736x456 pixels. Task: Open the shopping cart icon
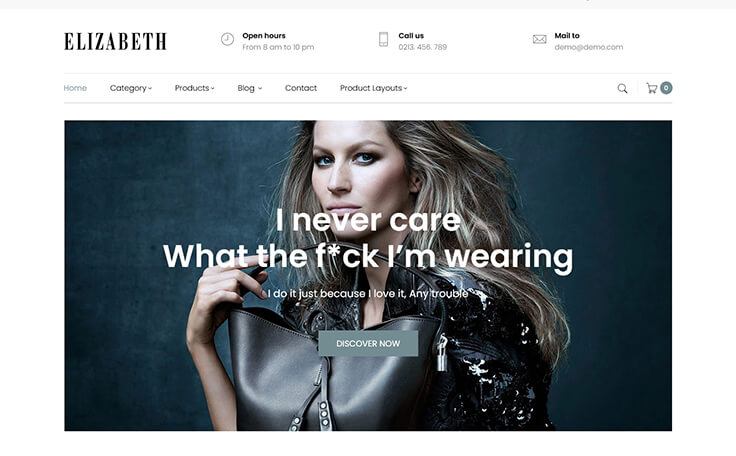coord(651,88)
